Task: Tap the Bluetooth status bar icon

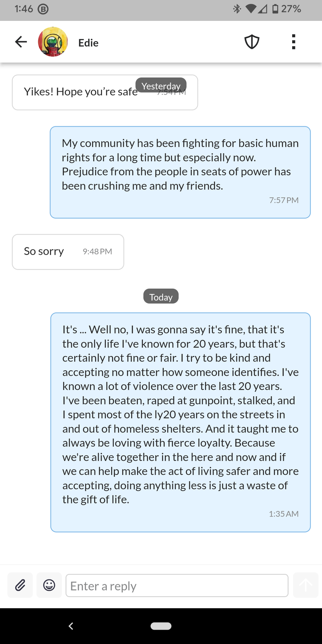Action: tap(237, 9)
